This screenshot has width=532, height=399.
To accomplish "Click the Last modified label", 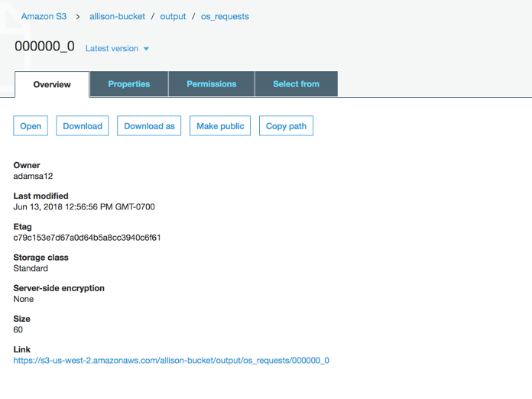I will pos(41,196).
